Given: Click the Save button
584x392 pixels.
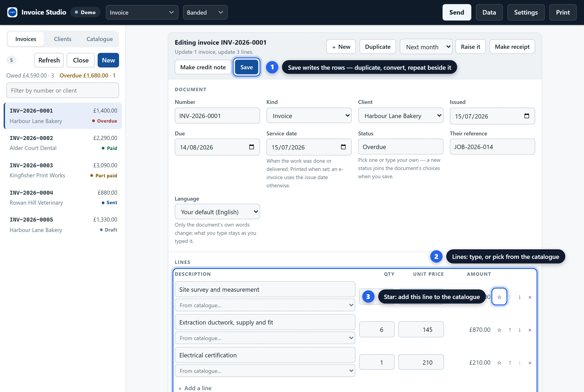Looking at the screenshot, I should point(246,67).
